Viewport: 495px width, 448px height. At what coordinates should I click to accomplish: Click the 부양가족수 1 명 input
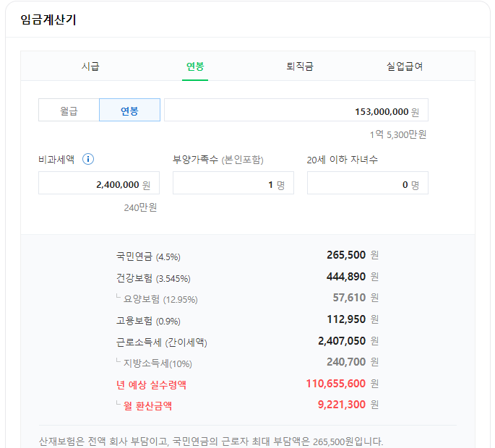(233, 183)
